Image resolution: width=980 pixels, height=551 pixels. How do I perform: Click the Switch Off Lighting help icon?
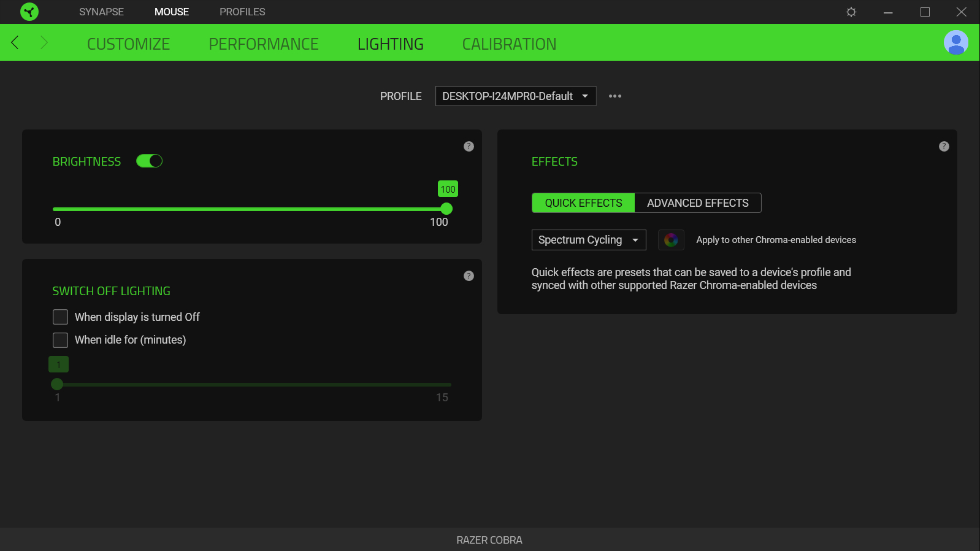coord(469,275)
